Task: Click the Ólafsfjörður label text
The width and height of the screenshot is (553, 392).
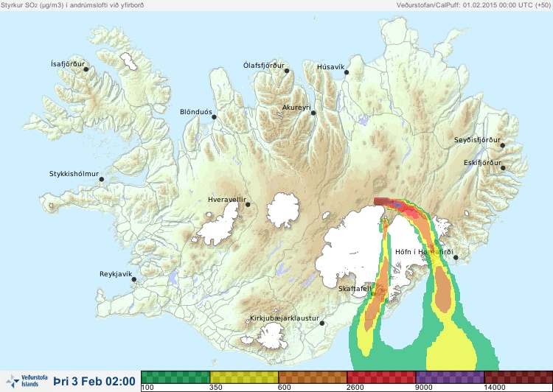Action: tap(264, 66)
